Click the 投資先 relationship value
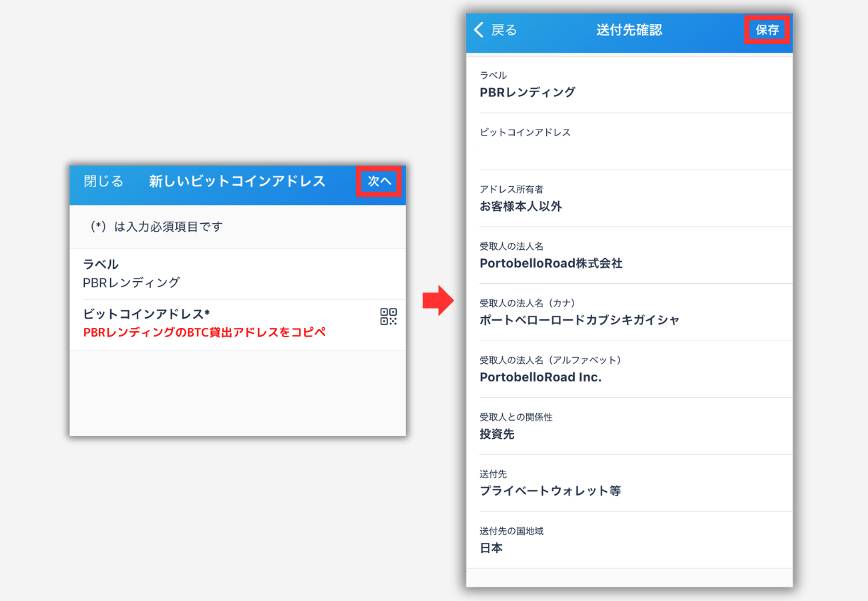 tap(497, 434)
